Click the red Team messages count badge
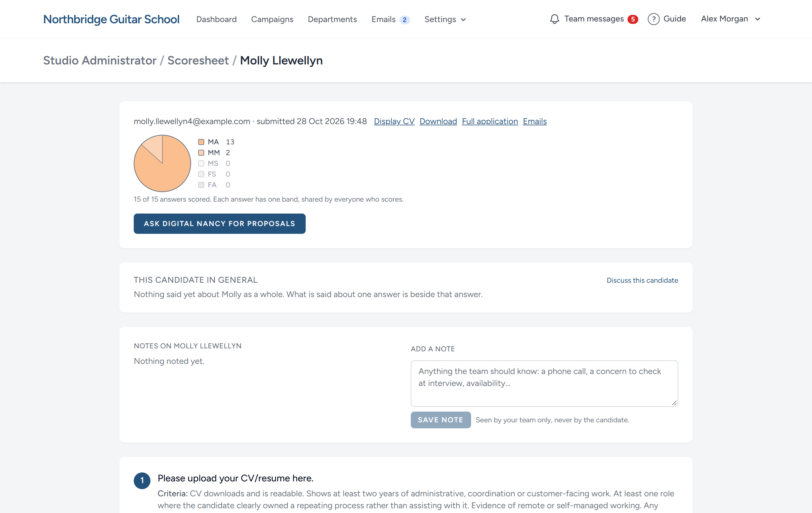This screenshot has height=513, width=812. 633,19
